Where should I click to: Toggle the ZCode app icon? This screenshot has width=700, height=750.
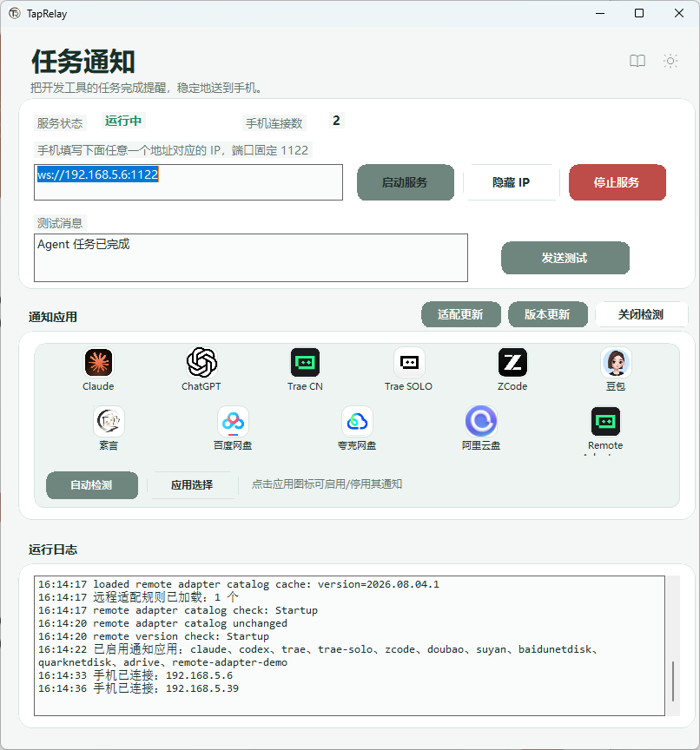click(512, 362)
